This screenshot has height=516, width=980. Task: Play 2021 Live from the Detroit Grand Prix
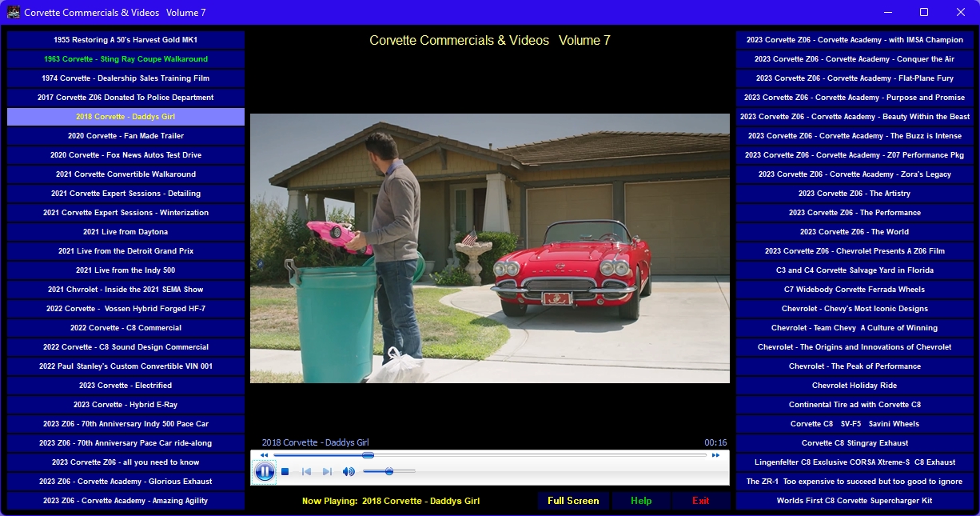coord(125,251)
